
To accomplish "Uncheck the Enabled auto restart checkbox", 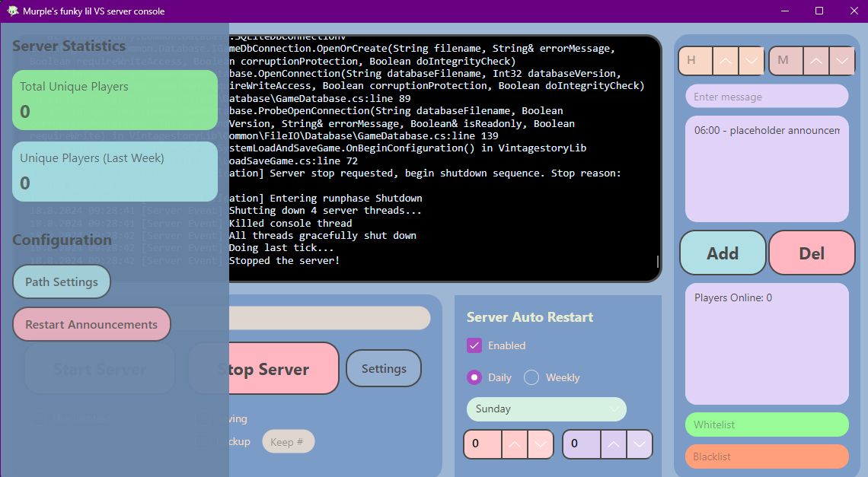I will coord(474,345).
